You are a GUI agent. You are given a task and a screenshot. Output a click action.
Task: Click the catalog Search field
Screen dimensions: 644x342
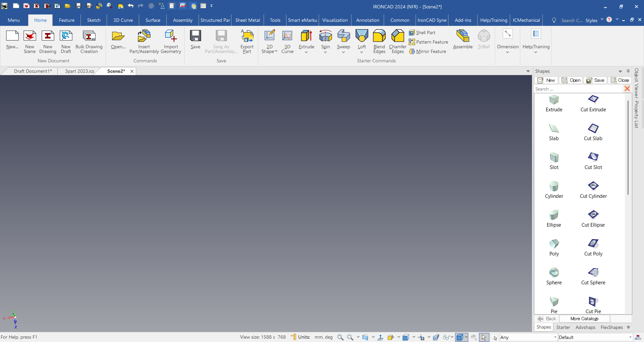pyautogui.click(x=578, y=89)
